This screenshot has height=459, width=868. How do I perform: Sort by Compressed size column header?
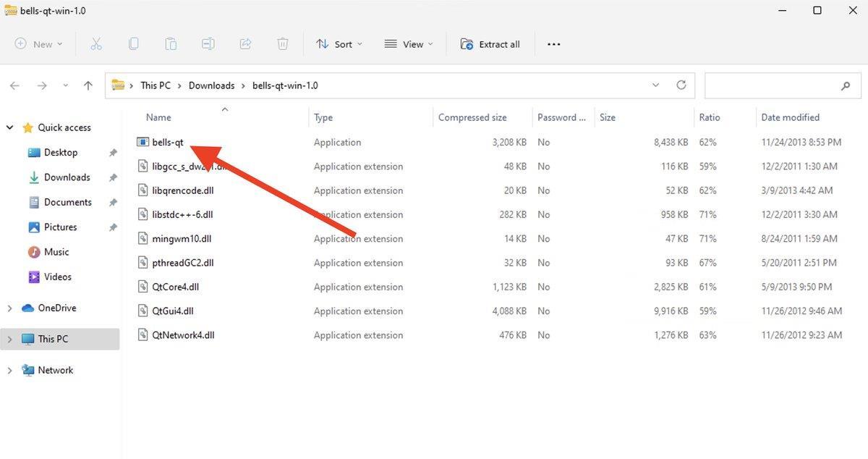click(x=472, y=117)
